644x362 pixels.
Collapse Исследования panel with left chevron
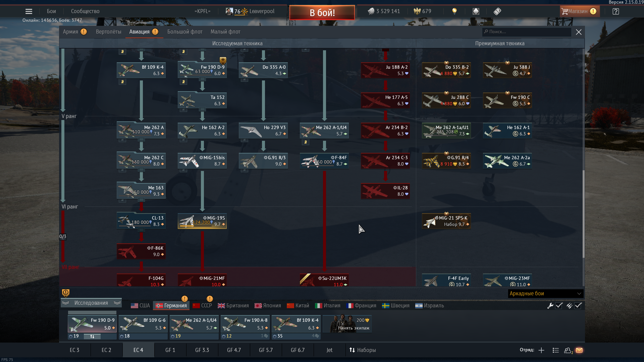coord(65,303)
